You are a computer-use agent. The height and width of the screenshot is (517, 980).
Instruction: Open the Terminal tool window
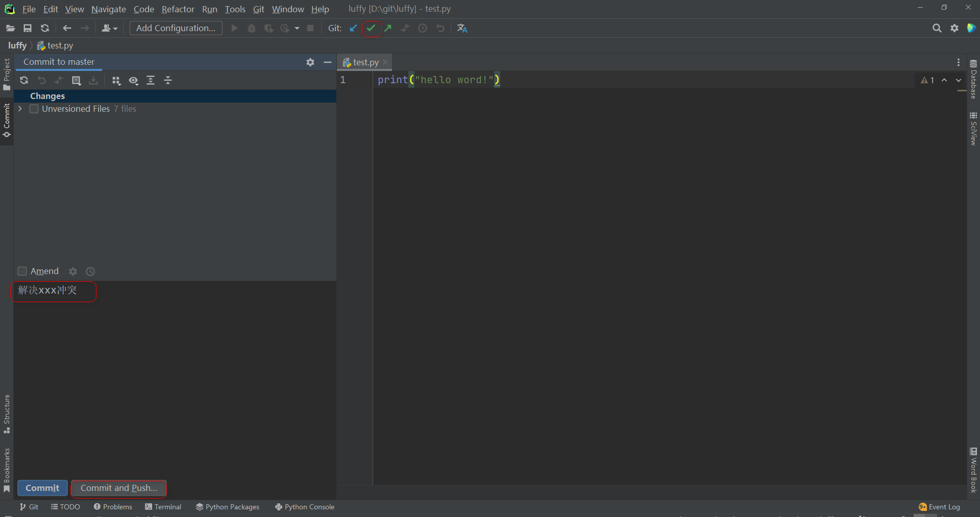click(x=163, y=507)
